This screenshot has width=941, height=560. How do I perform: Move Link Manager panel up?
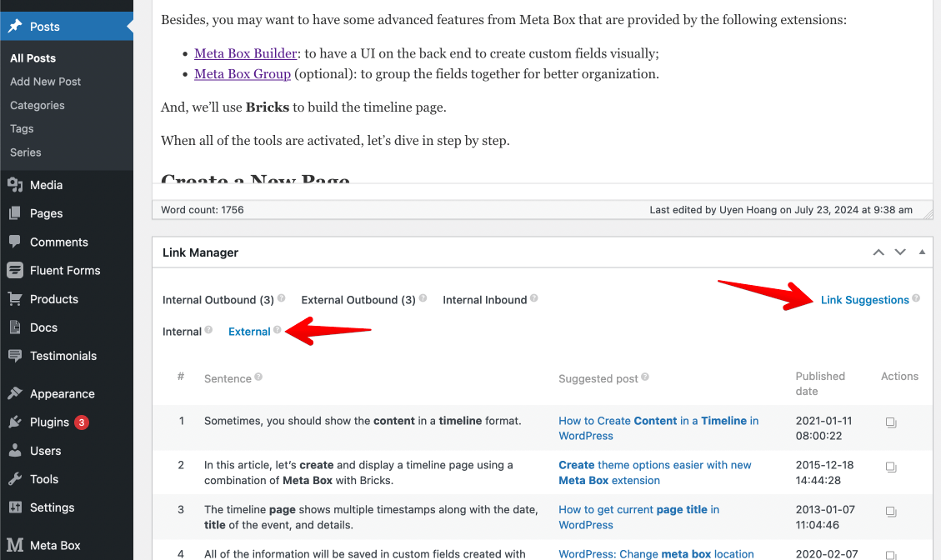878,252
